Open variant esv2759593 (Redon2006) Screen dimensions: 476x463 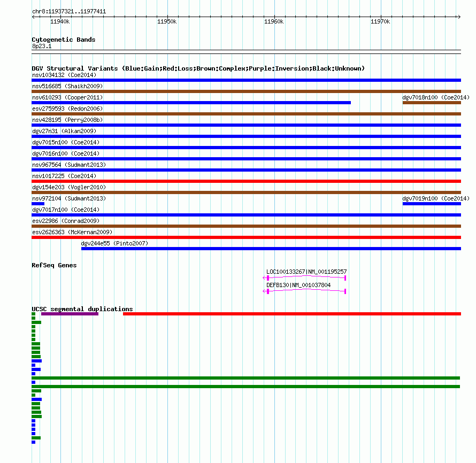[x=67, y=109]
